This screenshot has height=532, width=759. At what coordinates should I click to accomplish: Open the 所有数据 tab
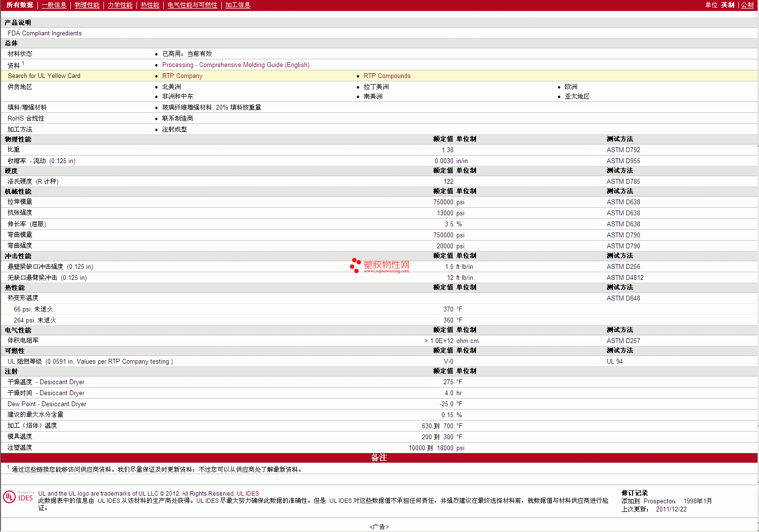coord(20,5)
